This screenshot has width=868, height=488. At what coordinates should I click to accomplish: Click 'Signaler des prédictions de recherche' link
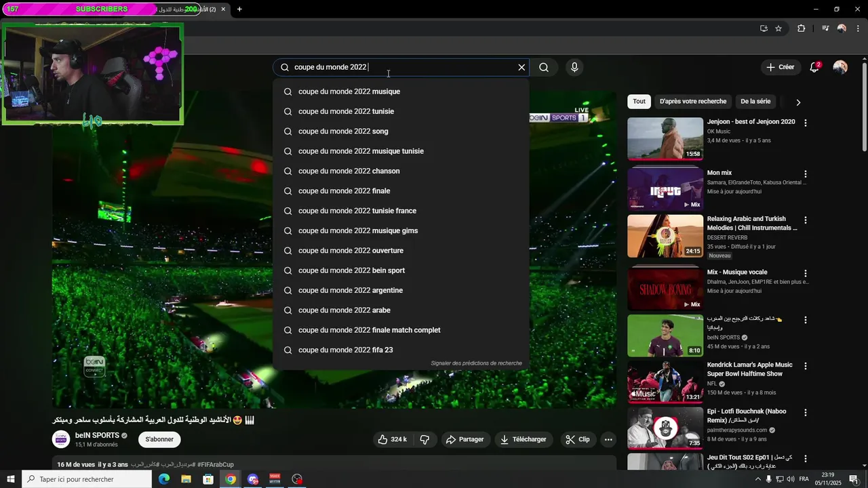coord(476,363)
